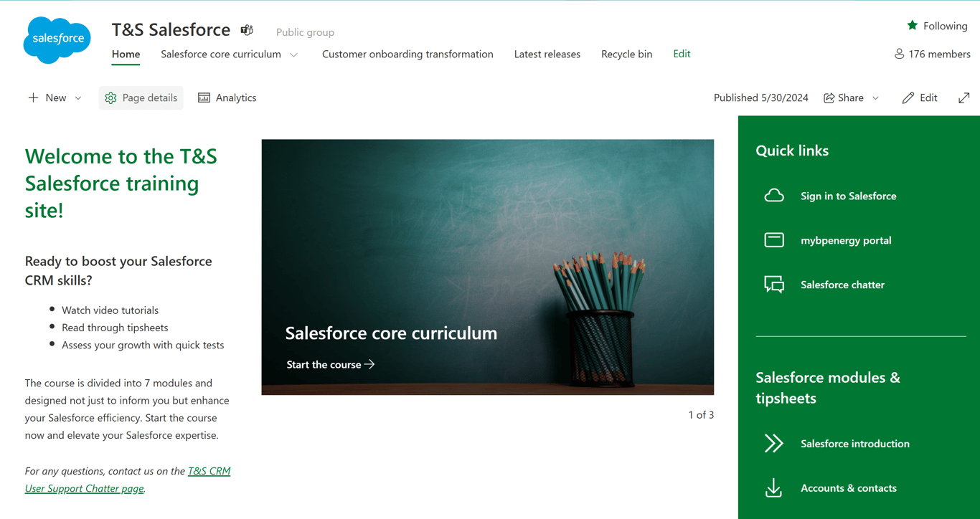Click the Analytics button label
Viewport: 980px width, 519px height.
236,97
